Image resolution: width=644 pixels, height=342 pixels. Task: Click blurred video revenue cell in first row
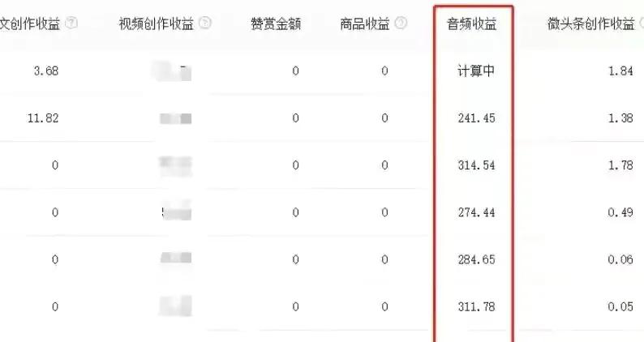click(173, 71)
